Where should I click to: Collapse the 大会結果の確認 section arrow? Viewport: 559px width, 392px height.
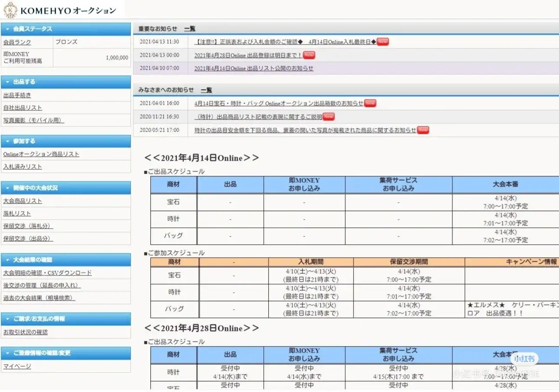7,260
